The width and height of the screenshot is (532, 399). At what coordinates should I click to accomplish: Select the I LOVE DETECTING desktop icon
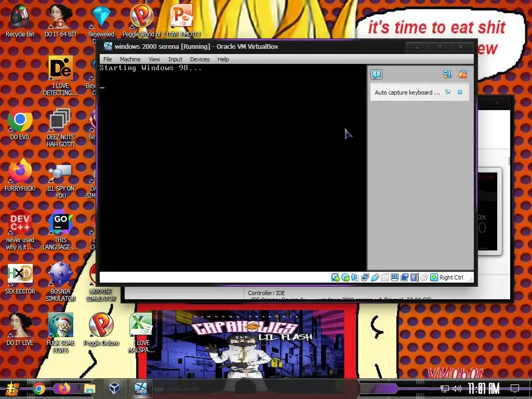[61, 76]
